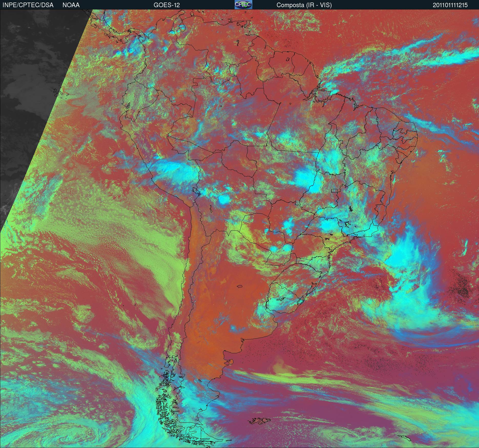The image size is (479, 448).
Task: Click the NOAA label in the header
Action: (x=71, y=5)
